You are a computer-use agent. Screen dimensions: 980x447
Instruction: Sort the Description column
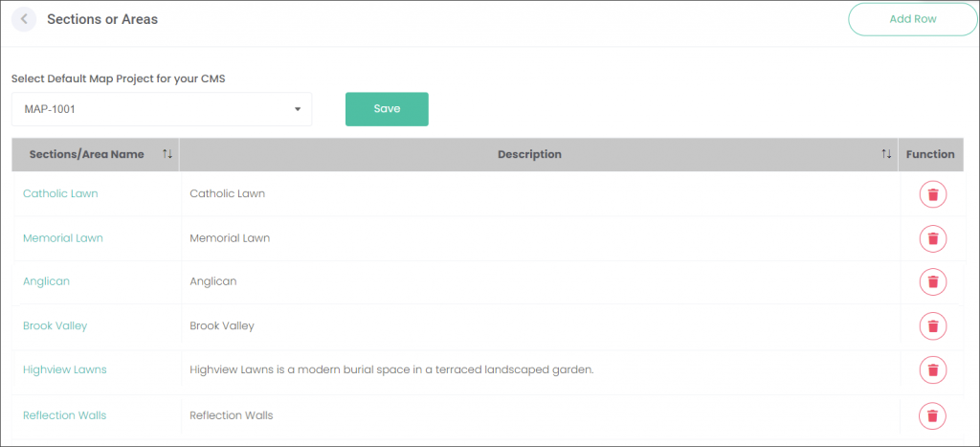coord(886,154)
